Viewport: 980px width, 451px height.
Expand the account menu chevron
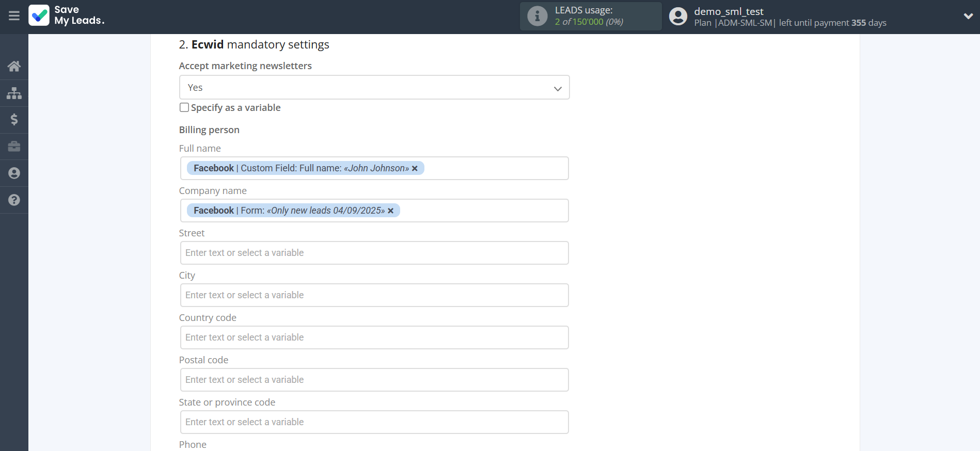click(x=968, y=16)
